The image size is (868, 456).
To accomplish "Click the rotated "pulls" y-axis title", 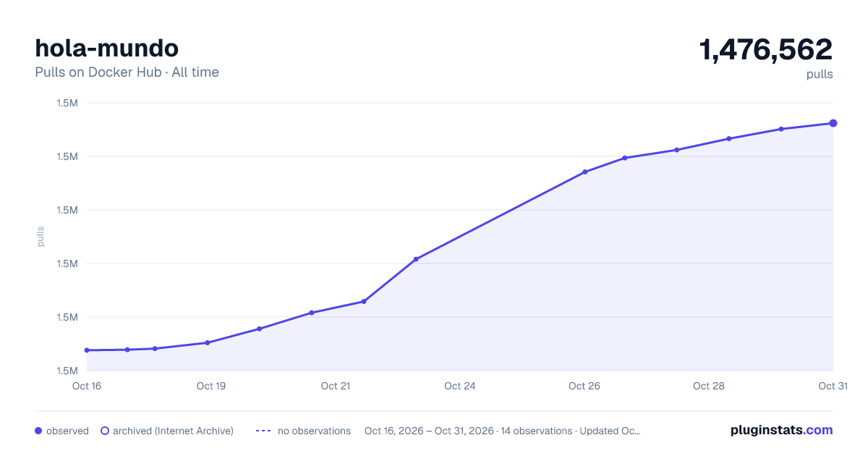I will click(x=41, y=237).
